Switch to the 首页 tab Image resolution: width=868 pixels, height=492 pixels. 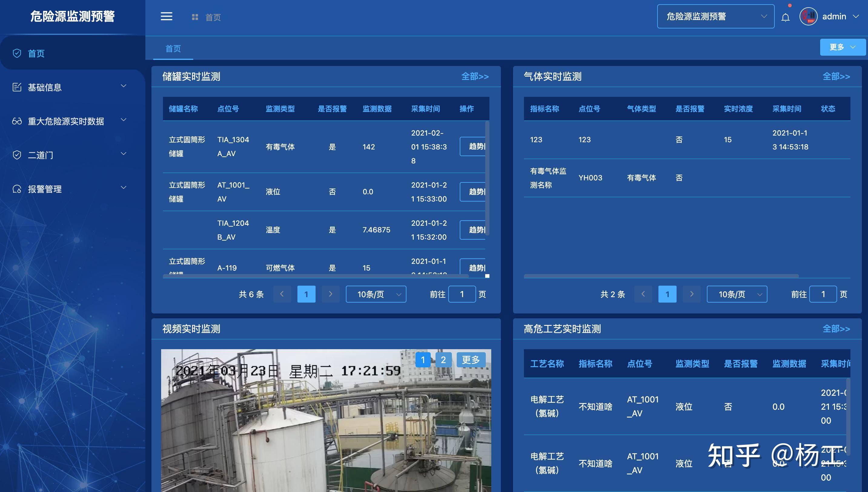coord(173,49)
